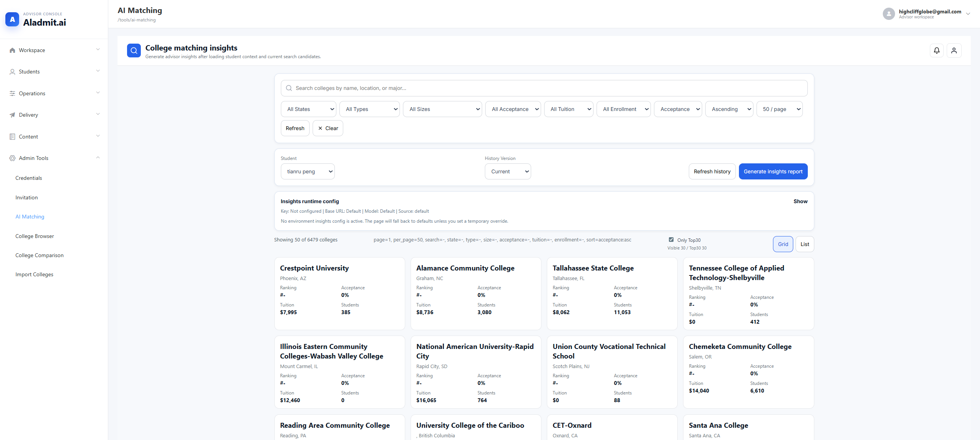The image size is (980, 440).
Task: Select College Browser in the sidebar
Action: [34, 236]
